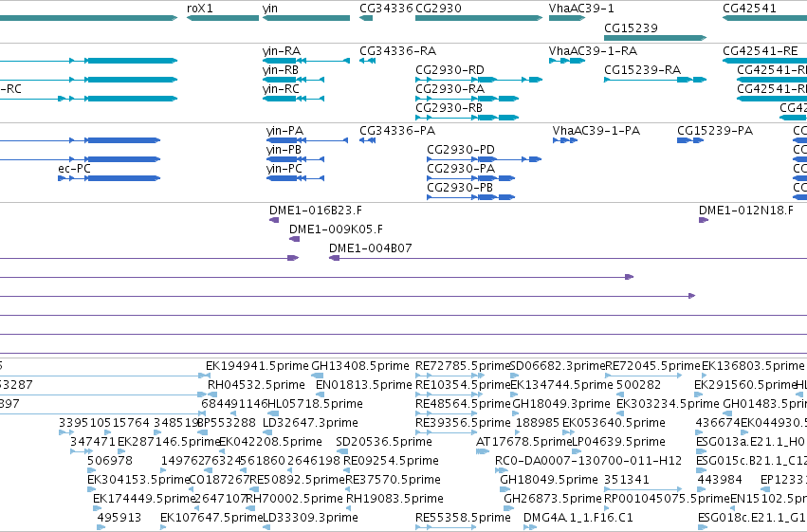
Task: Select the yin-RA transcript
Action: point(306,61)
